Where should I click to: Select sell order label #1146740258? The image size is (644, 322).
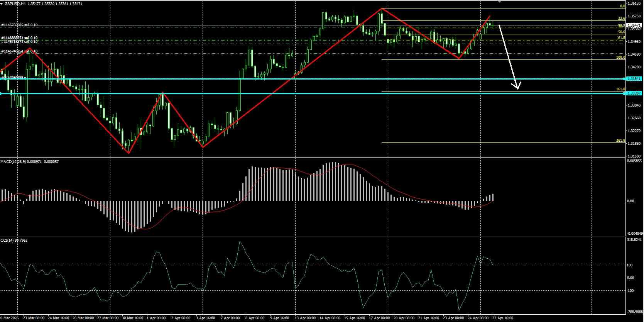[20, 51]
